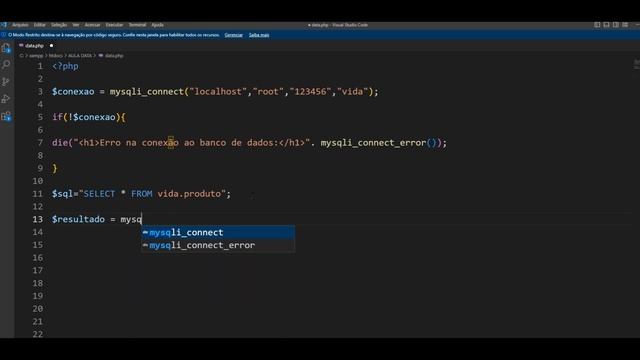Click the "localhost" string

(218, 91)
